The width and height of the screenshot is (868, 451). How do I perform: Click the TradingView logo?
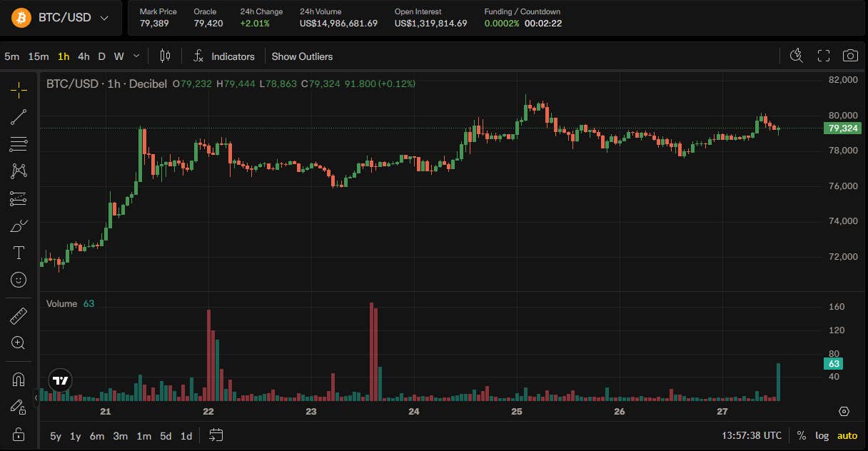tap(61, 380)
